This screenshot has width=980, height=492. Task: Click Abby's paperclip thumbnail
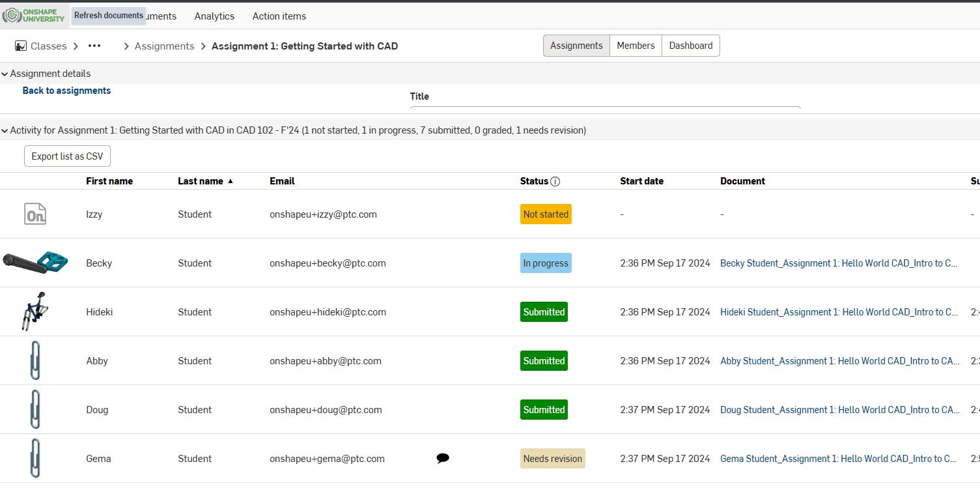(35, 360)
